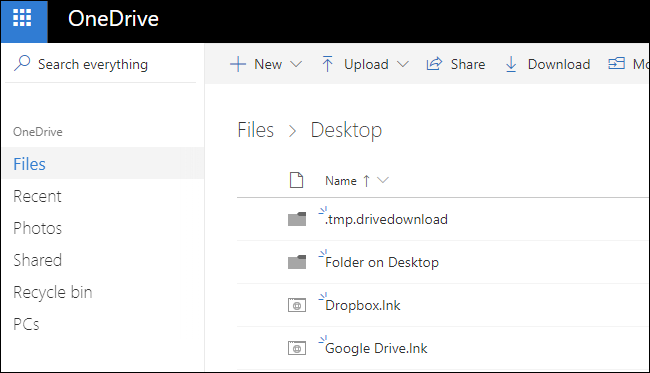
Task: Expand the Upload dropdown chevron
Action: point(403,64)
